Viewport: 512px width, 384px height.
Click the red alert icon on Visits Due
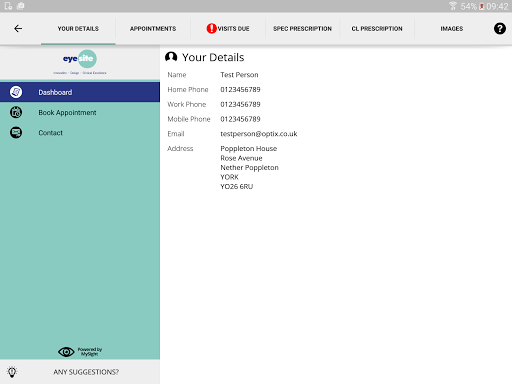(x=211, y=29)
